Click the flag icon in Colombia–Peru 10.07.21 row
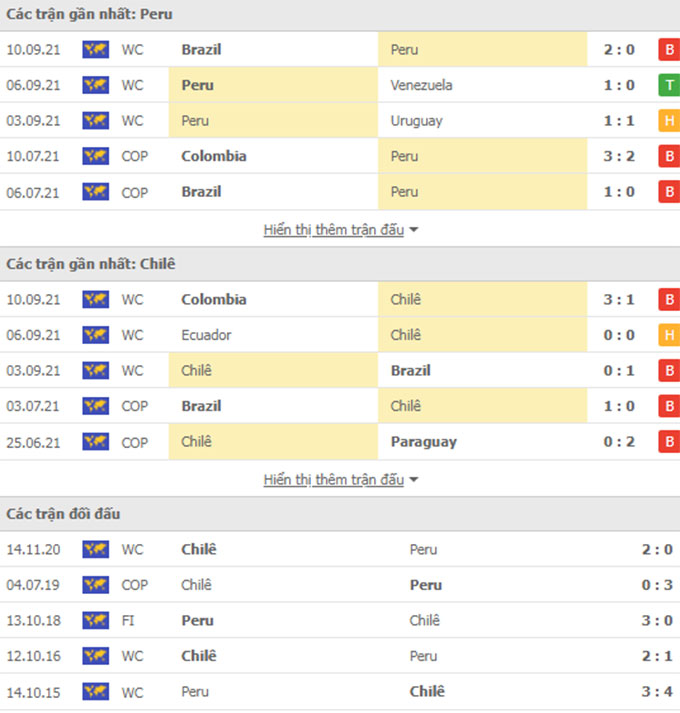680x713 pixels. tap(96, 156)
